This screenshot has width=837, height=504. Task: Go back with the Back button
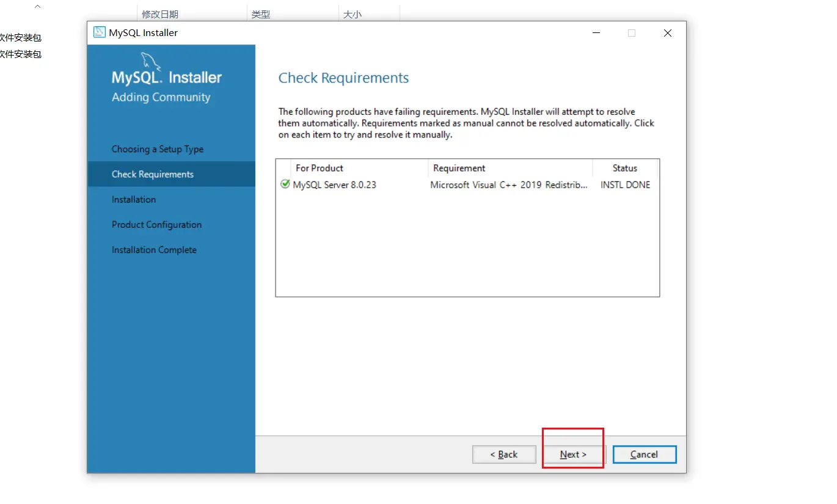pos(504,455)
